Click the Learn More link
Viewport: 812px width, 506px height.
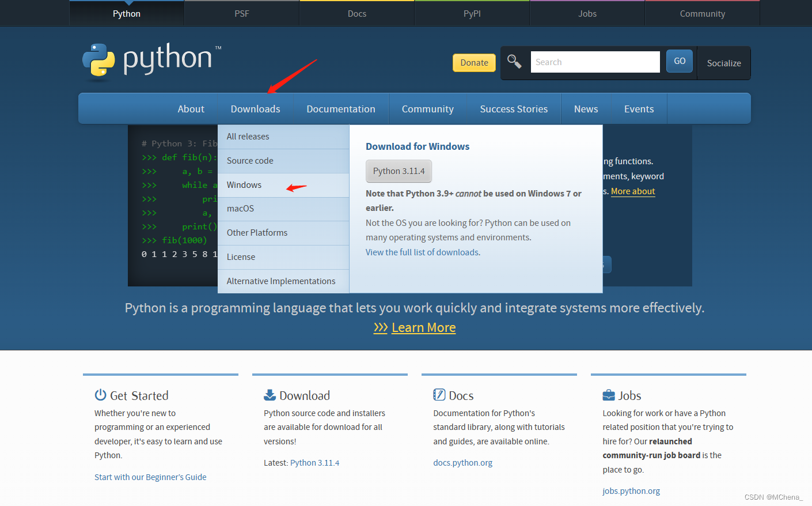424,327
